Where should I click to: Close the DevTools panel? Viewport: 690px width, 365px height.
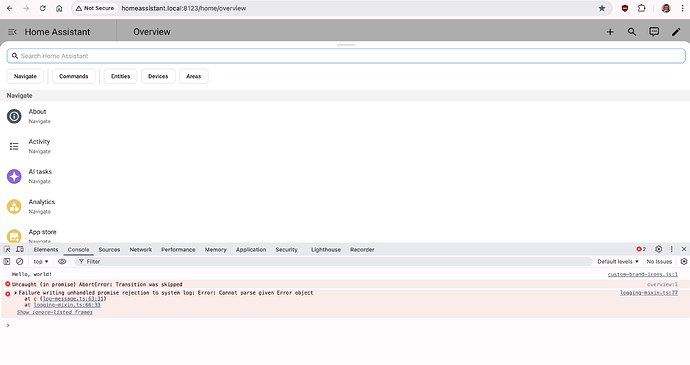(x=684, y=249)
